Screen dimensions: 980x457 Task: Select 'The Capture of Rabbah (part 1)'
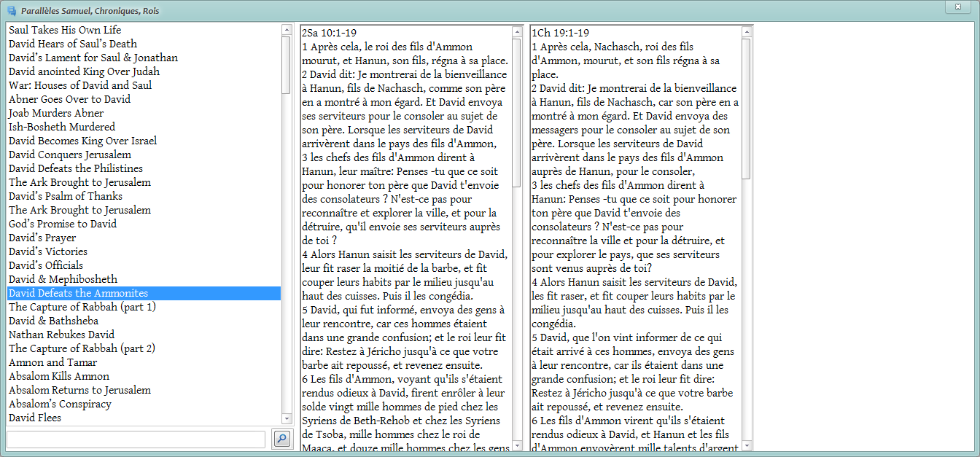[x=144, y=307]
